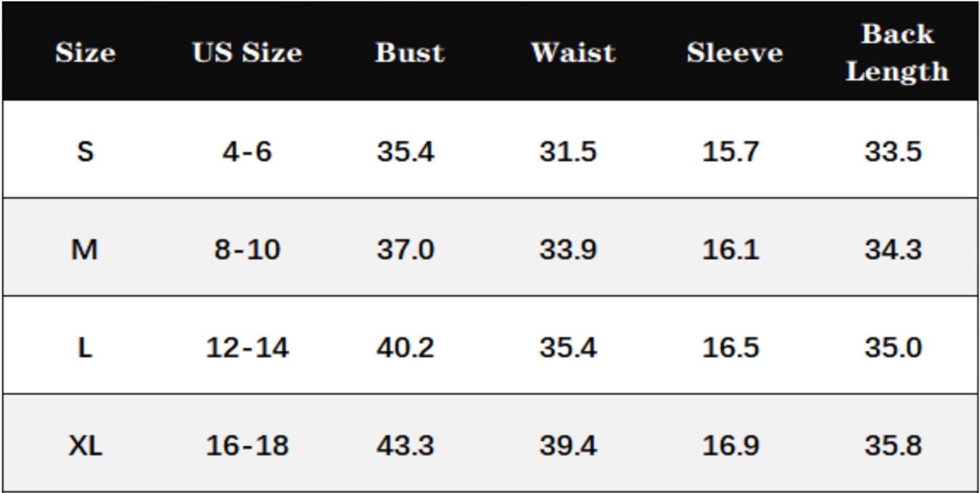Image resolution: width=980 pixels, height=493 pixels.
Task: Select the XL size cell
Action: [x=85, y=445]
